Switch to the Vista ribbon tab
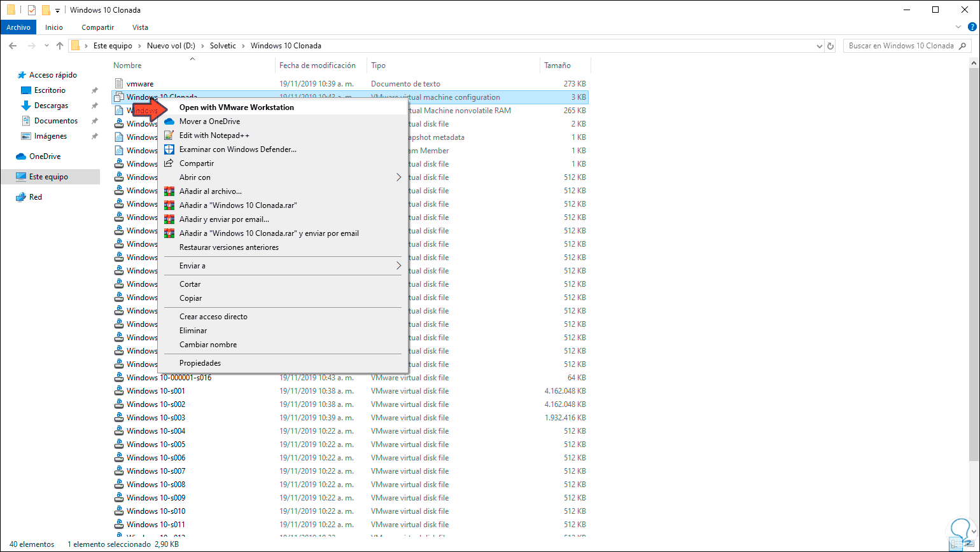 click(140, 27)
